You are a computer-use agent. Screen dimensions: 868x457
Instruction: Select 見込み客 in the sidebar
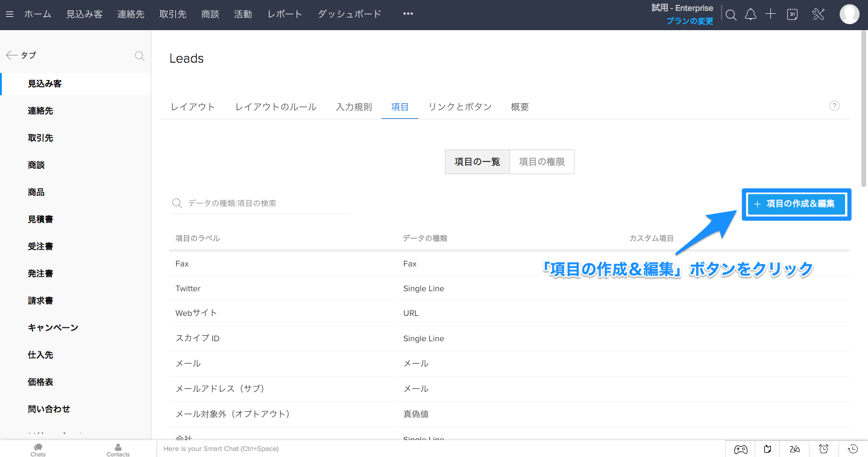[75, 84]
